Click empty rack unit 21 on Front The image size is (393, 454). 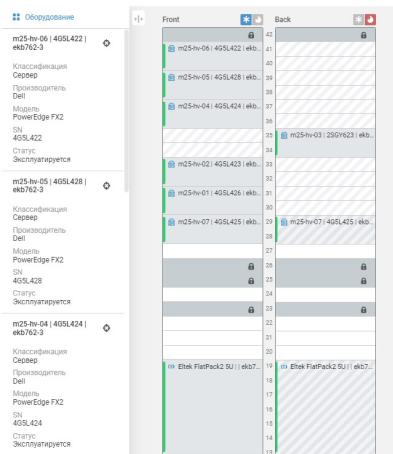[213, 338]
